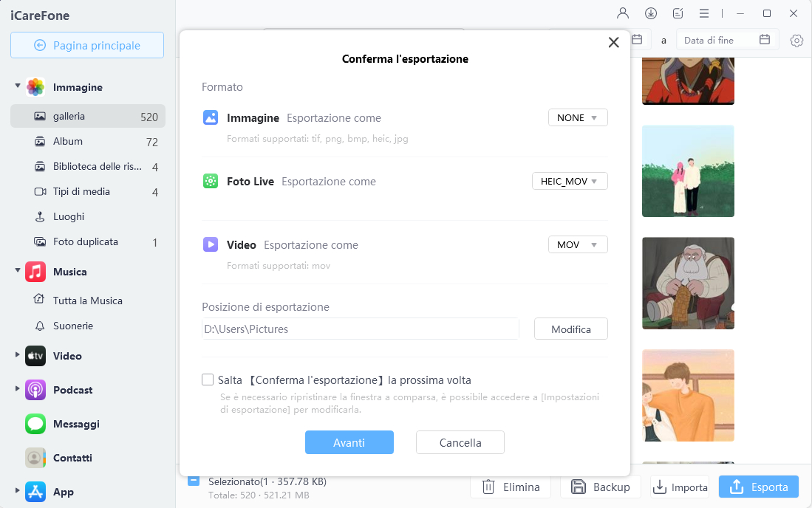Image resolution: width=812 pixels, height=508 pixels.
Task: Open the Video MOV format dropdown
Action: point(578,245)
